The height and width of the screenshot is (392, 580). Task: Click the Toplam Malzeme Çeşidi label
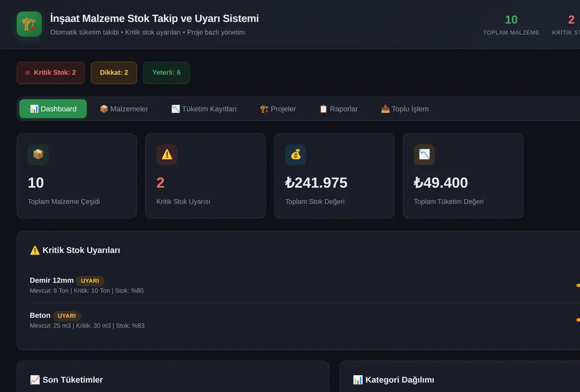coord(64,202)
